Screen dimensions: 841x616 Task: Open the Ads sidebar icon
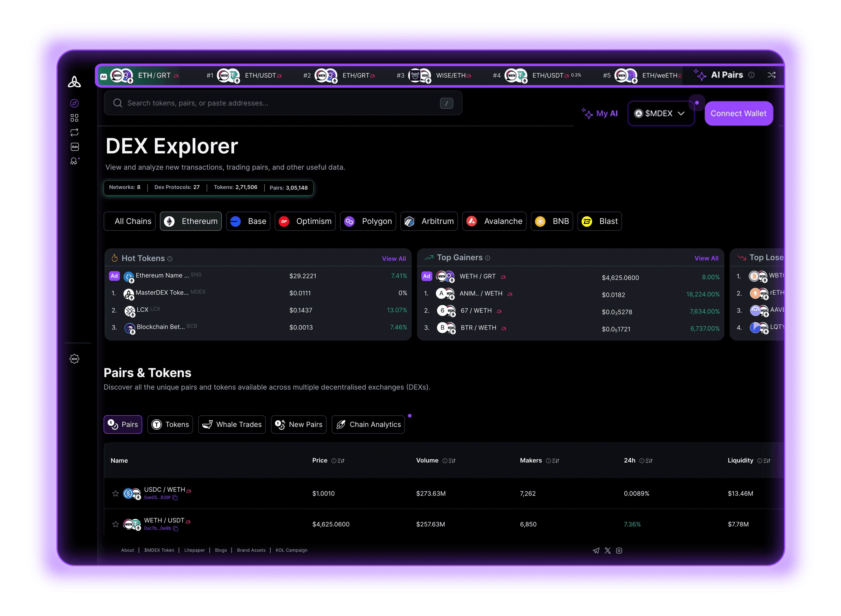tap(75, 147)
